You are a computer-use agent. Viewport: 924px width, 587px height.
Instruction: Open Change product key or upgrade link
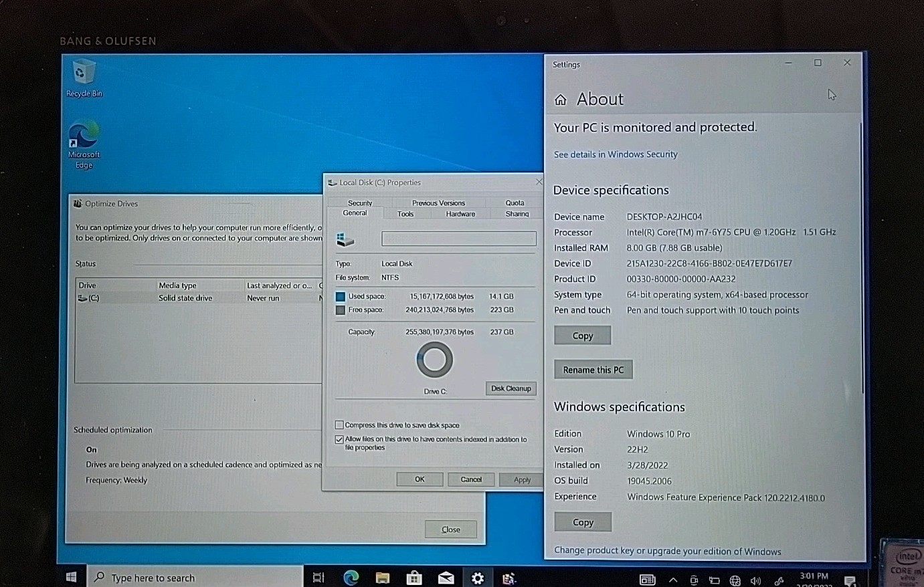[x=668, y=552]
